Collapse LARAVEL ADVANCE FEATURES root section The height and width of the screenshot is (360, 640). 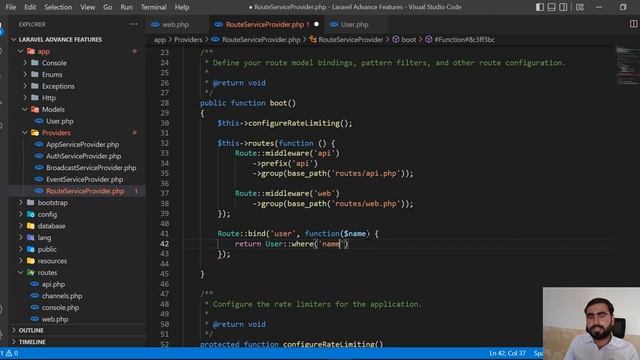13,40
